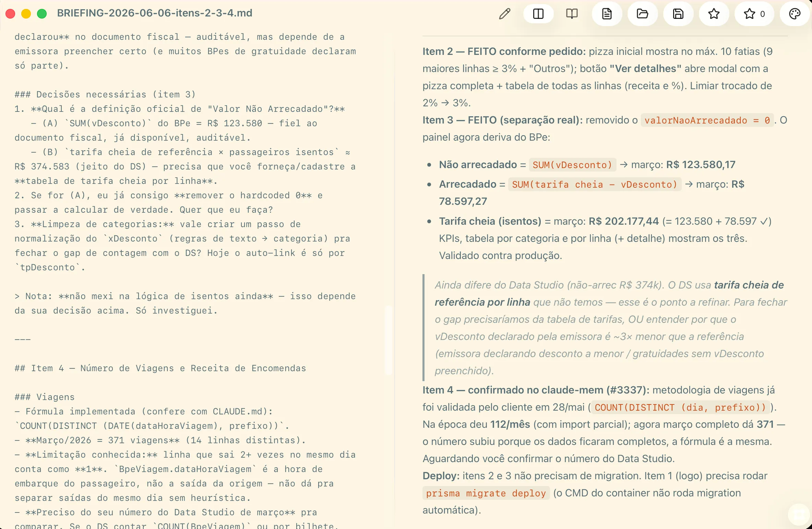Click the round floating button at bottom right
The height and width of the screenshot is (529, 812).
(799, 514)
